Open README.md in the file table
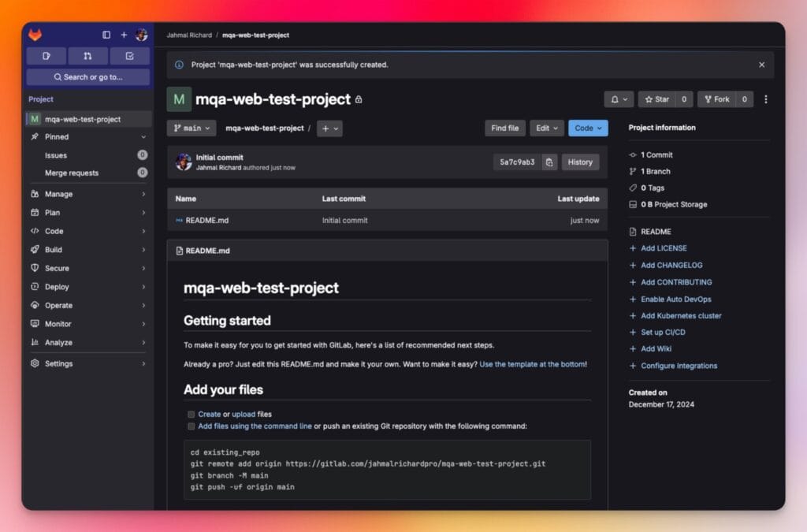The width and height of the screenshot is (807, 532). tap(207, 220)
